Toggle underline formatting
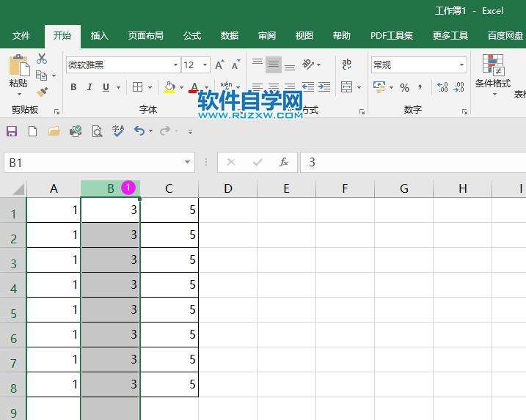 coord(106,87)
